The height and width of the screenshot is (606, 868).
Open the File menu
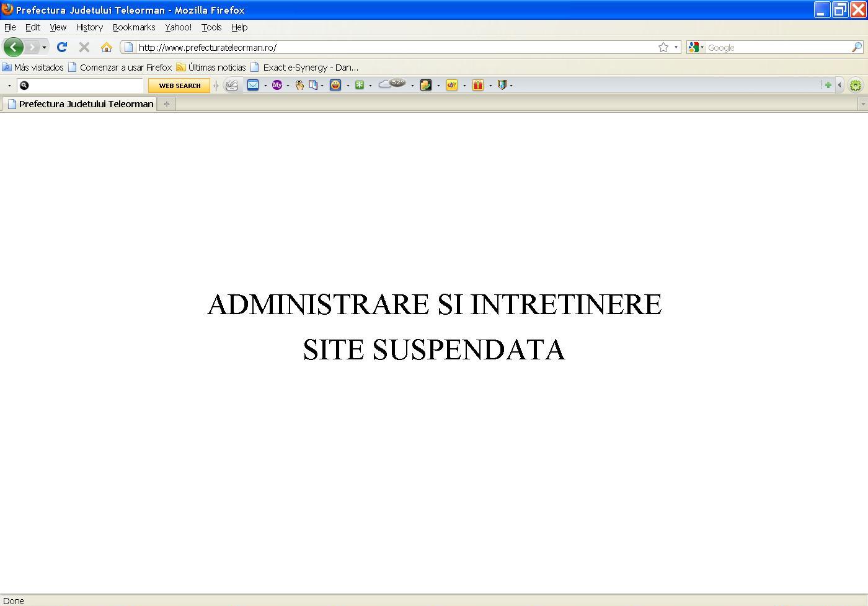click(10, 27)
